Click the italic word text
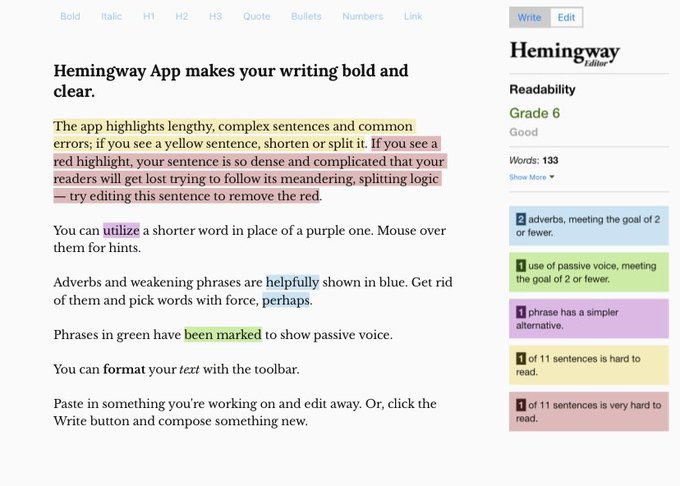Image resolution: width=680 pixels, height=486 pixels. pos(189,369)
